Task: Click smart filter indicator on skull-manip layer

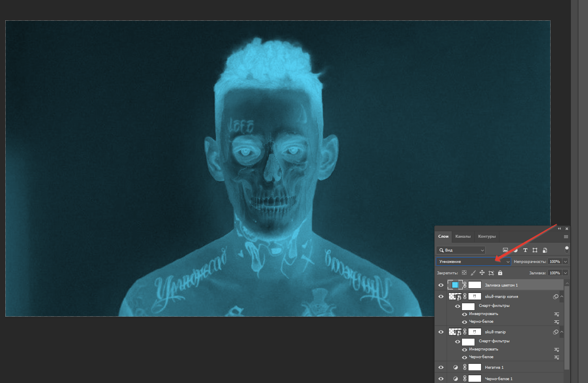Action: (x=555, y=332)
